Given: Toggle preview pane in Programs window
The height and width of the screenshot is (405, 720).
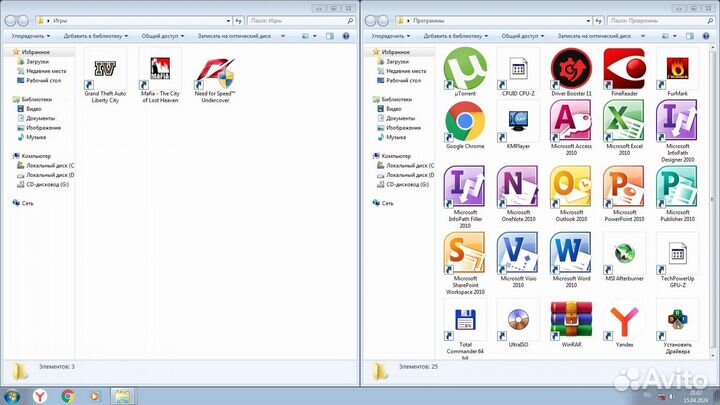Looking at the screenshot, I should (690, 36).
